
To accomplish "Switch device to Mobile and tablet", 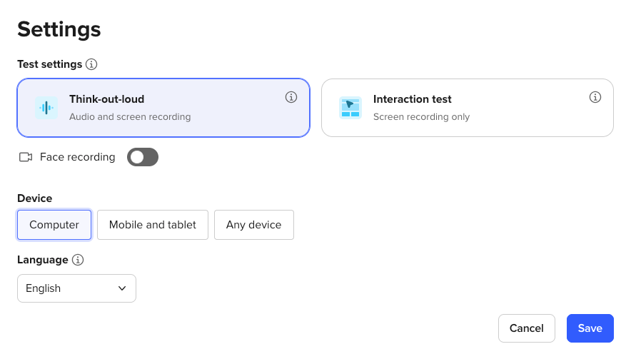I will [x=153, y=225].
